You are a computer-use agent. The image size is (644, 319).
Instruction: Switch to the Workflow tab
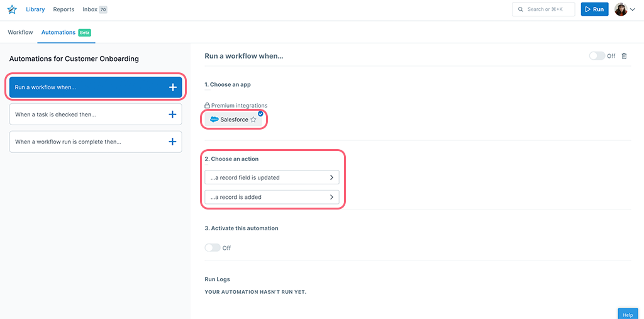[20, 32]
